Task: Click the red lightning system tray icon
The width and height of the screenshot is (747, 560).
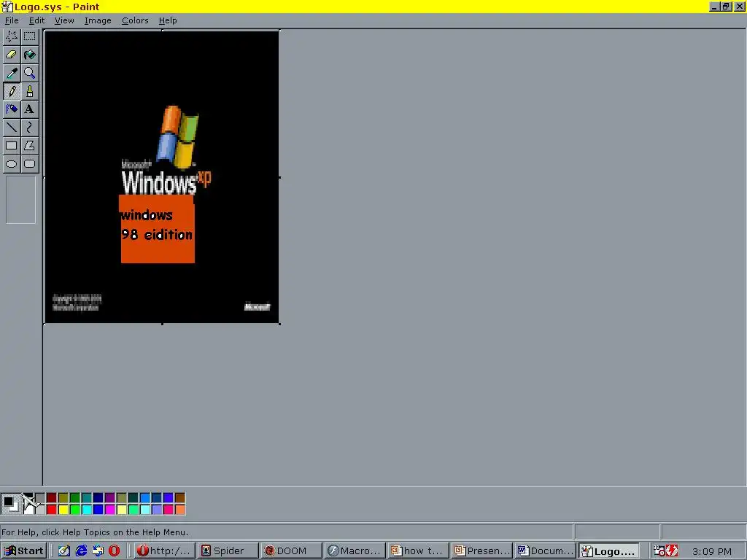Action: click(672, 551)
